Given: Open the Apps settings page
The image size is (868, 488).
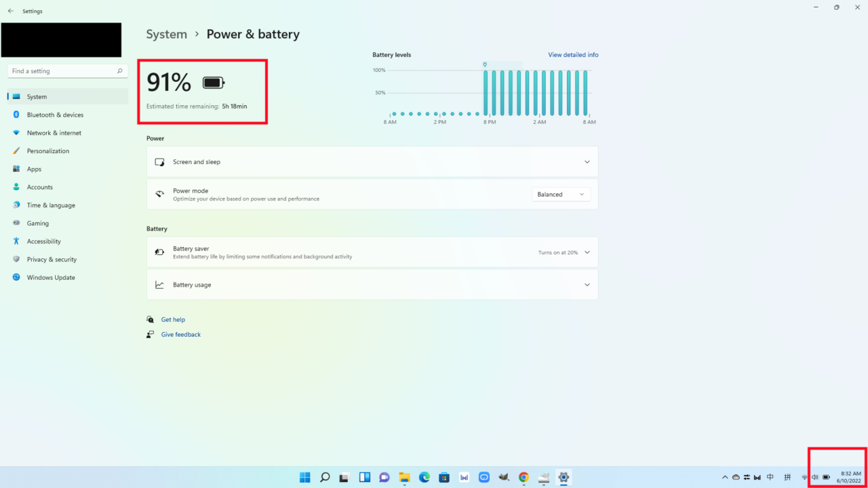Looking at the screenshot, I should [68, 169].
